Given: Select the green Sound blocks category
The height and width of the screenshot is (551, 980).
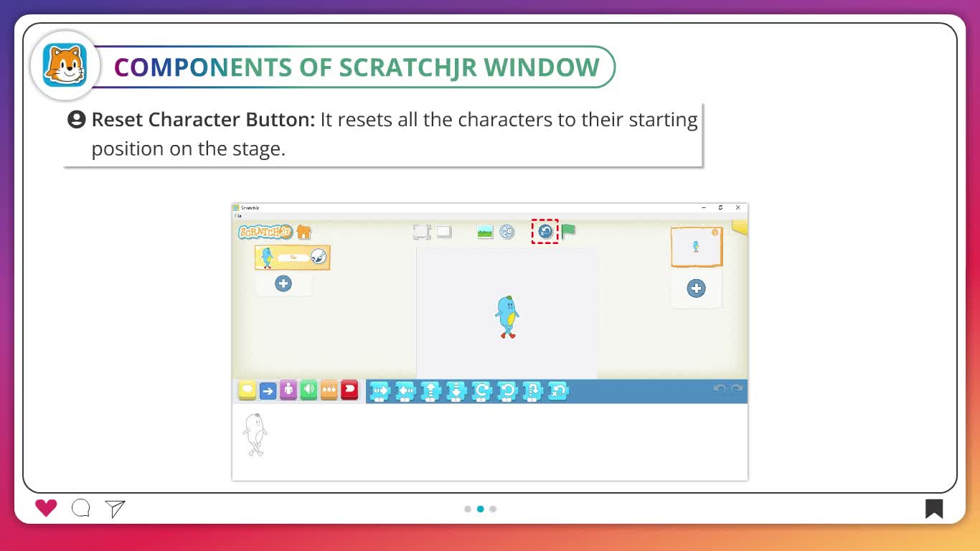Looking at the screenshot, I should click(308, 390).
